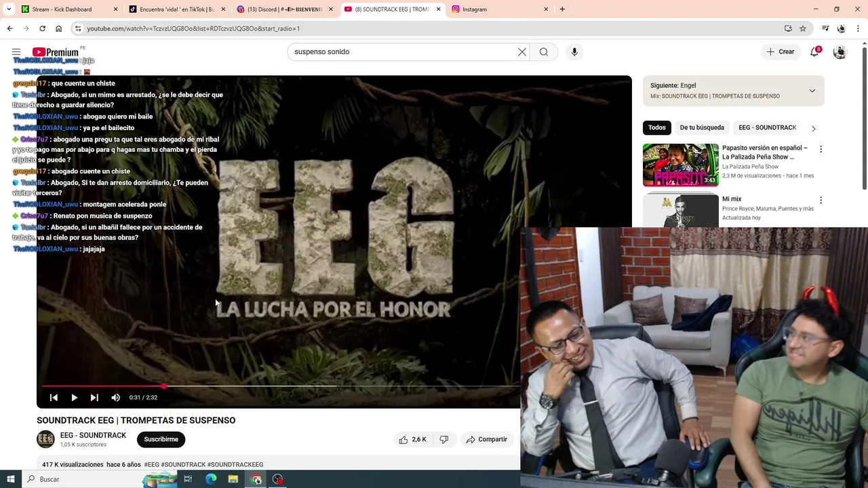The height and width of the screenshot is (488, 868).
Task: Start voice search with the microphone
Action: point(574,52)
